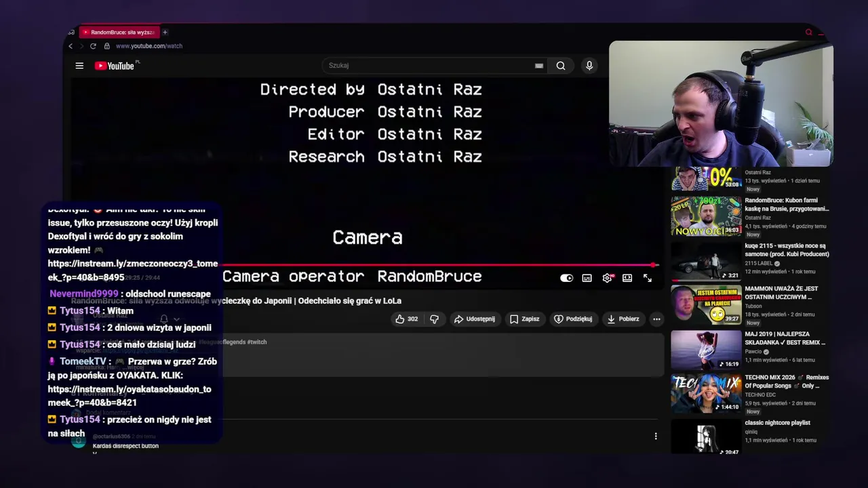Click the #twitch hashtag link

(x=256, y=342)
